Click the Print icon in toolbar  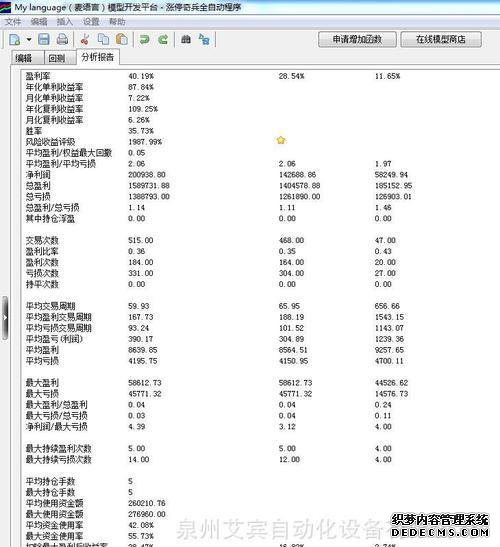click(62, 39)
